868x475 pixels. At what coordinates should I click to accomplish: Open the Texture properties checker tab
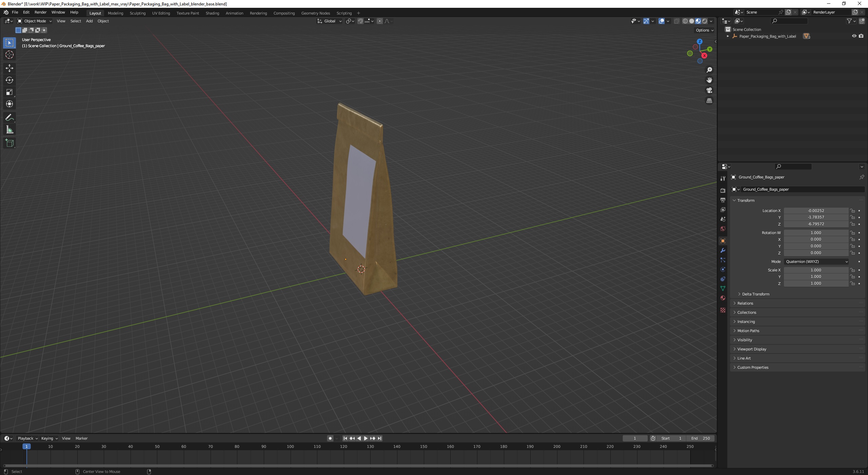723,310
